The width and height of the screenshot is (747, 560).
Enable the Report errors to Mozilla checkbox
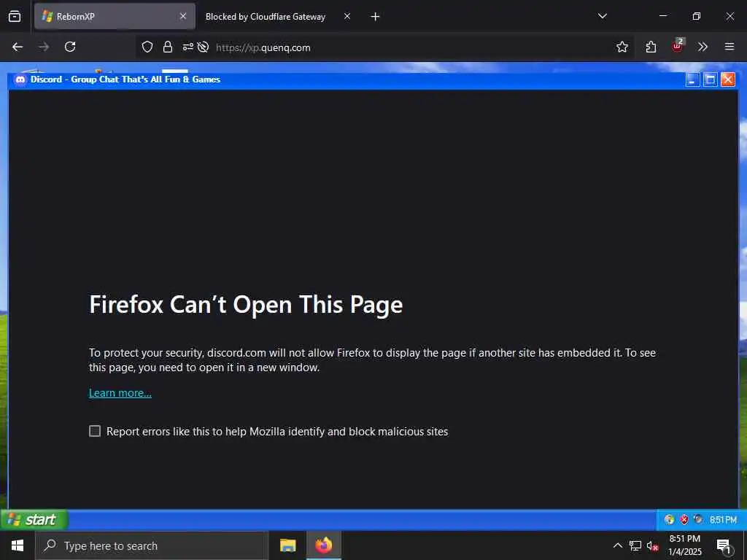pyautogui.click(x=95, y=431)
